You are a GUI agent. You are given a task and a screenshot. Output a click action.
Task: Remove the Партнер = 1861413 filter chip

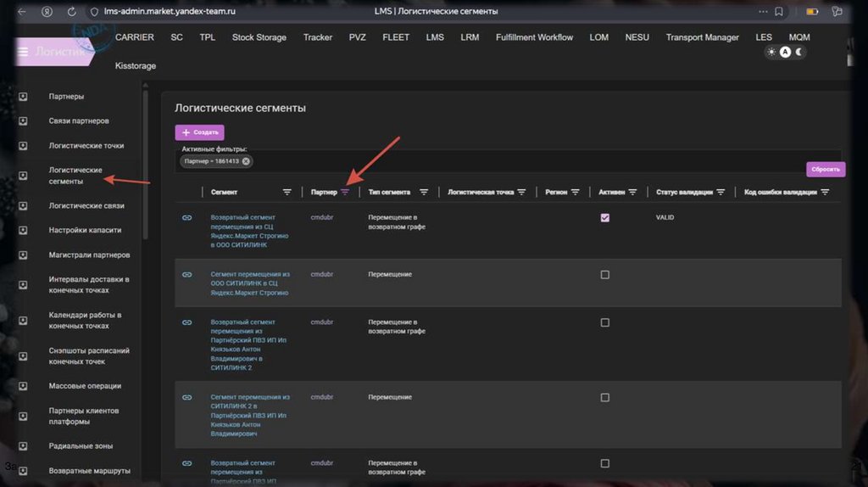click(246, 161)
